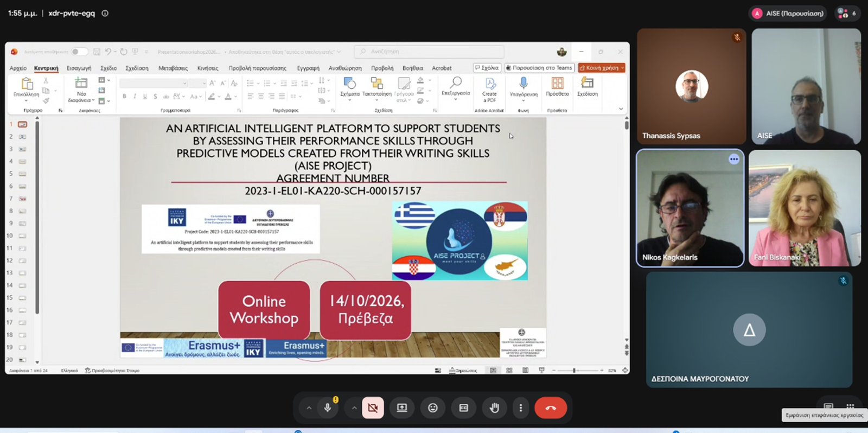
Task: Open the Εισαγωγή ribbon tab
Action: tap(79, 68)
